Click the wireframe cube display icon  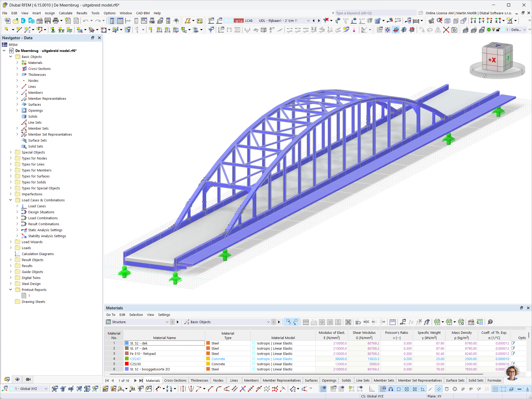(x=448, y=21)
